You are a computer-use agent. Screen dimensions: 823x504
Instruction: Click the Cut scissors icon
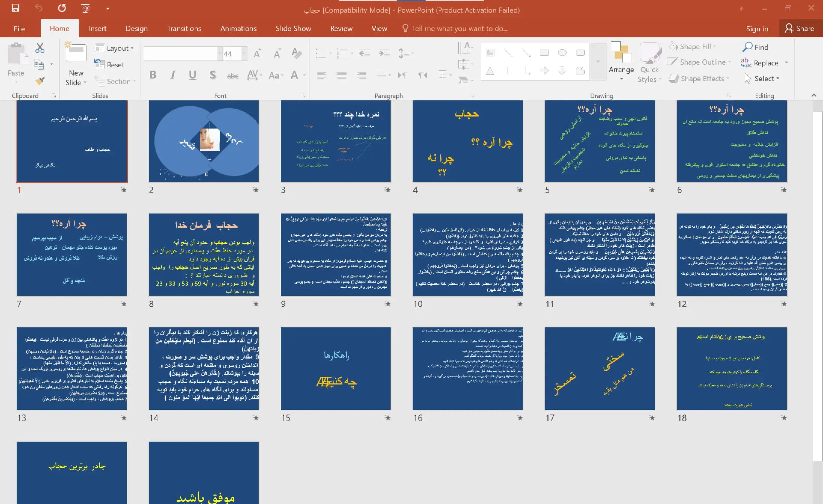(x=40, y=48)
